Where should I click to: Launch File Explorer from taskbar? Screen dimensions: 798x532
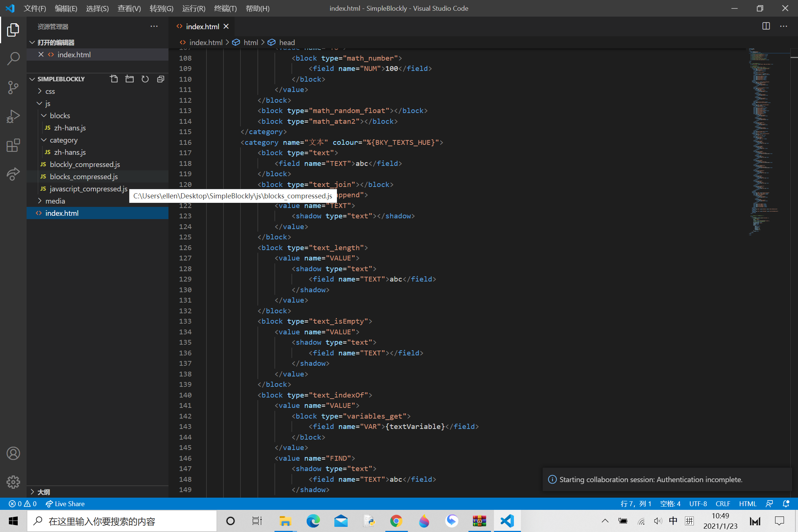tap(285, 521)
